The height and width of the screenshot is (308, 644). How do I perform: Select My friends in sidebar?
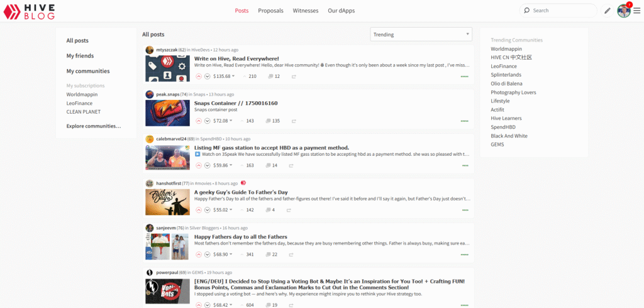(x=80, y=56)
